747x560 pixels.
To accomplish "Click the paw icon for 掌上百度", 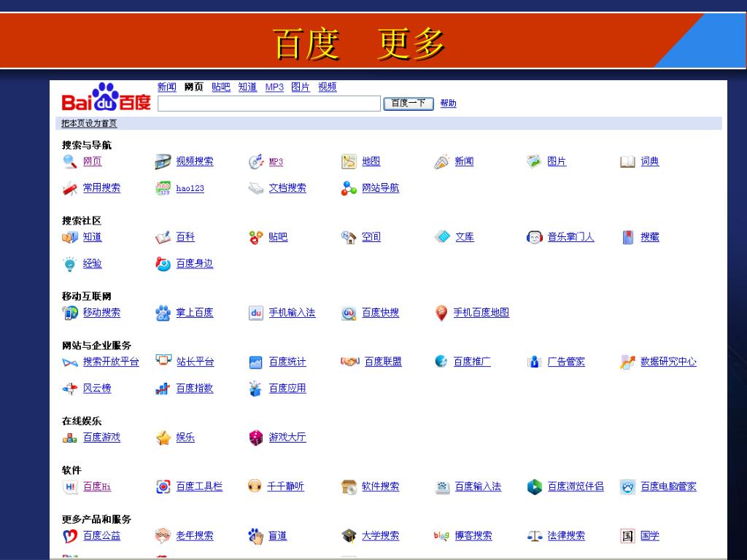I will point(163,313).
